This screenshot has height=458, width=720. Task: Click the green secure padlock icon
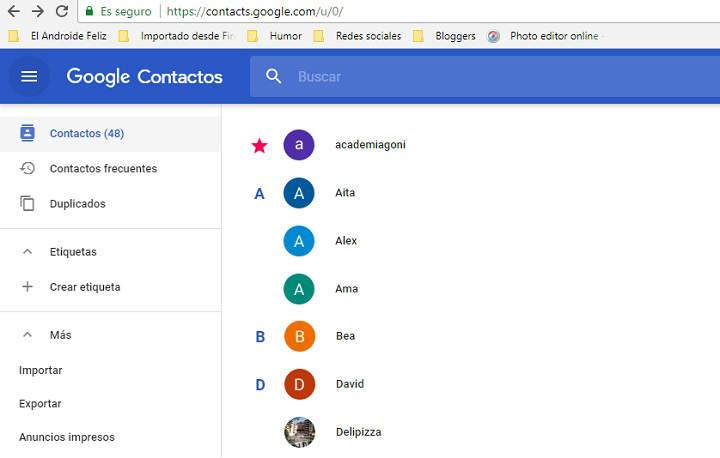coord(90,11)
